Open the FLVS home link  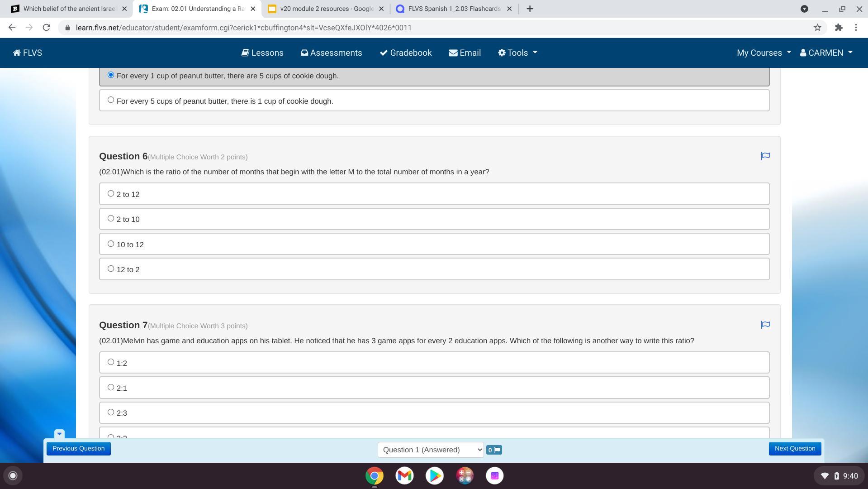click(28, 53)
